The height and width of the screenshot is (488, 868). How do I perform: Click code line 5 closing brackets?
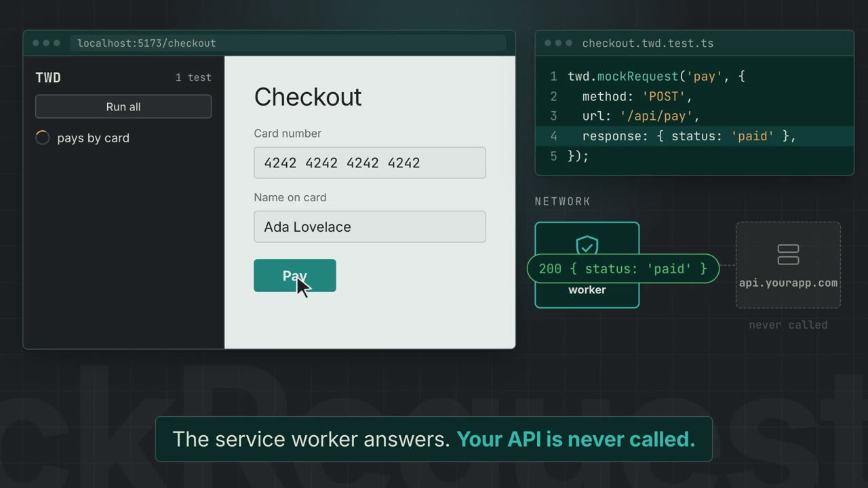[x=578, y=156]
